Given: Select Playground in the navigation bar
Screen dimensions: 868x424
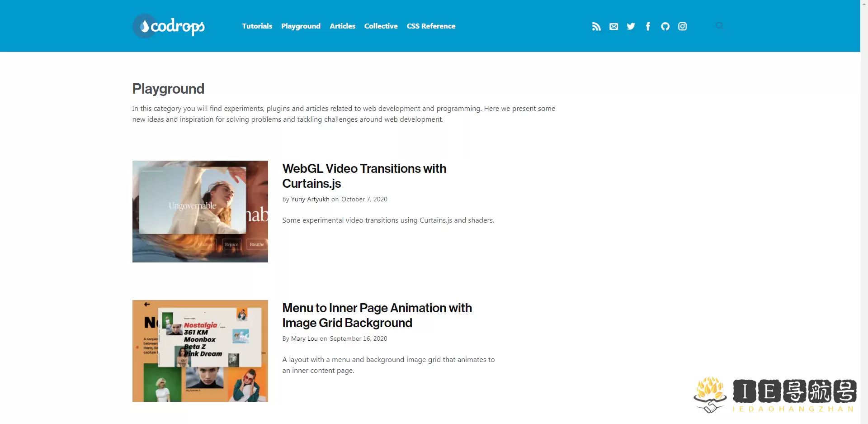Looking at the screenshot, I should click(301, 26).
